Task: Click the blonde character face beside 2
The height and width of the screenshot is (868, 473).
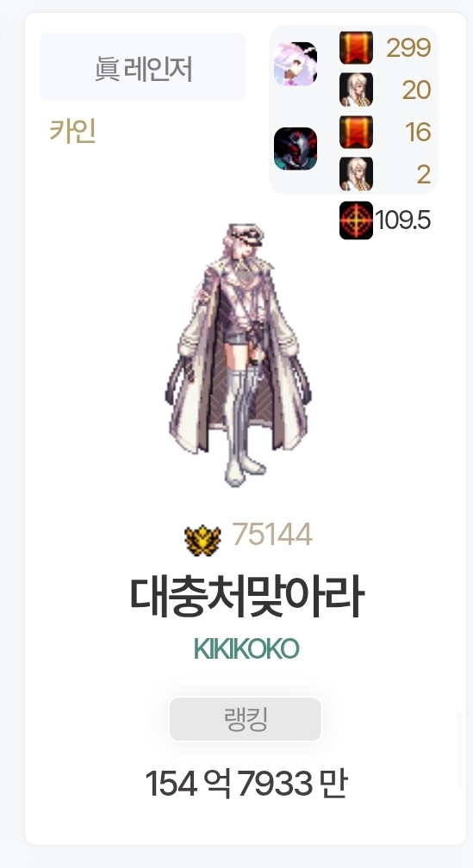Action: (x=356, y=174)
